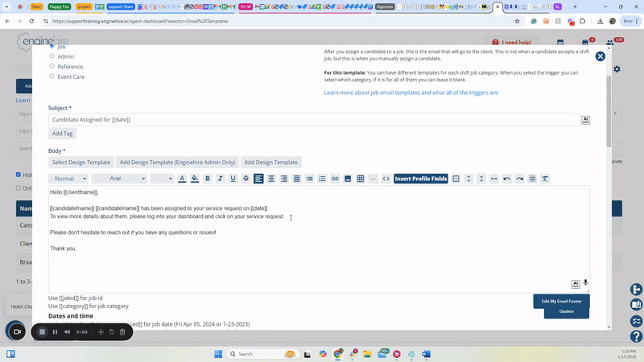Activate microphone dictation in body editor
Viewport: 644px width, 362px height.
[585, 283]
